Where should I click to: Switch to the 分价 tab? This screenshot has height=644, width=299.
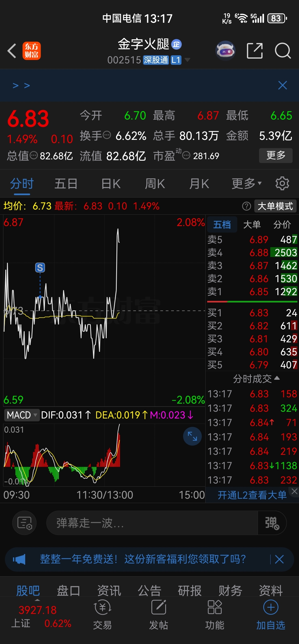tap(282, 224)
